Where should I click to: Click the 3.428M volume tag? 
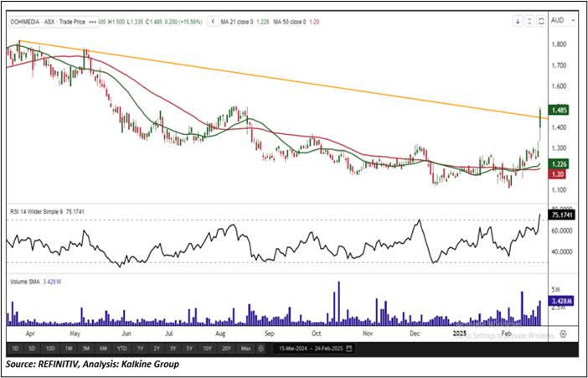[x=561, y=301]
